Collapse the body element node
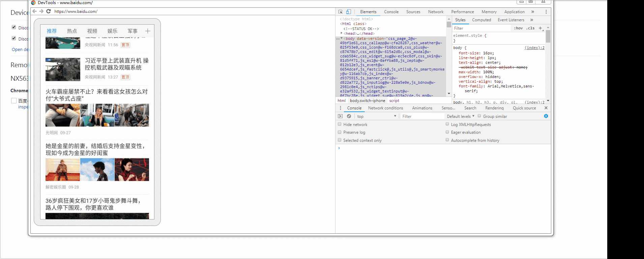644x259 pixels. [x=342, y=38]
